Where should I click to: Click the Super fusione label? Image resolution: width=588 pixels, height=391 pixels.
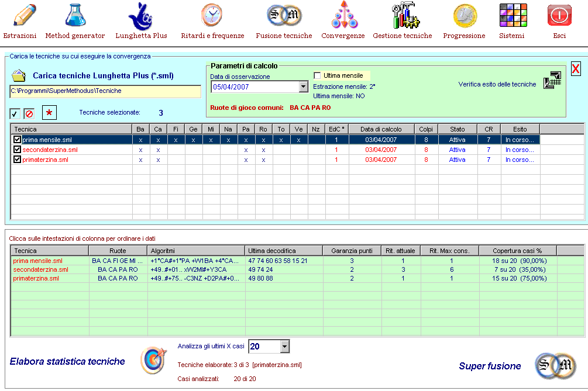click(490, 366)
